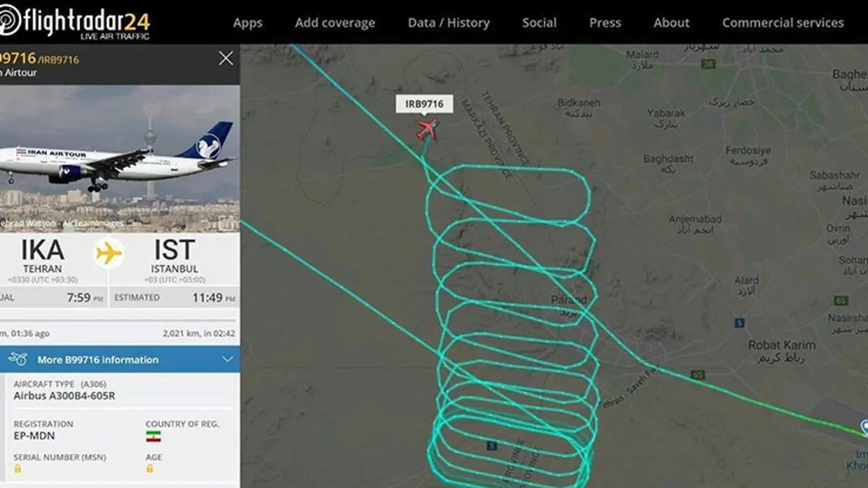Click the aircraft age lock icon
The image size is (868, 488).
click(150, 468)
